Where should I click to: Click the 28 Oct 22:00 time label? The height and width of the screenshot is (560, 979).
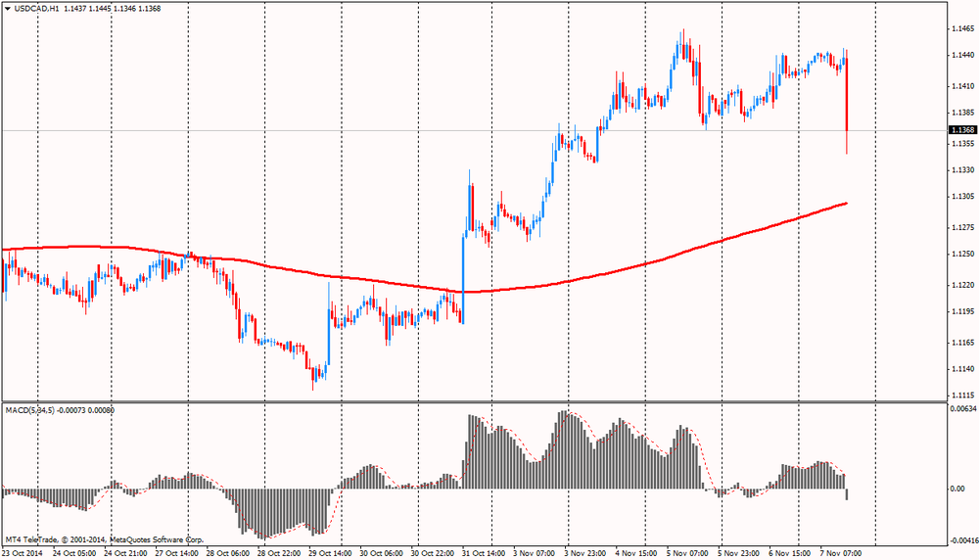[x=279, y=553]
